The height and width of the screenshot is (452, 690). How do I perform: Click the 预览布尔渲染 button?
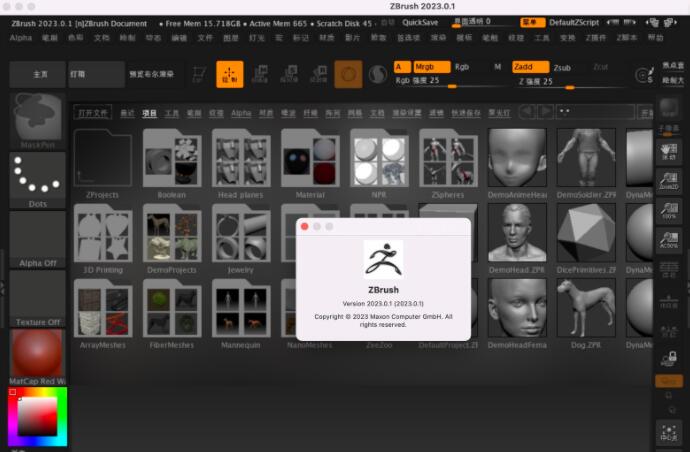pyautogui.click(x=152, y=74)
